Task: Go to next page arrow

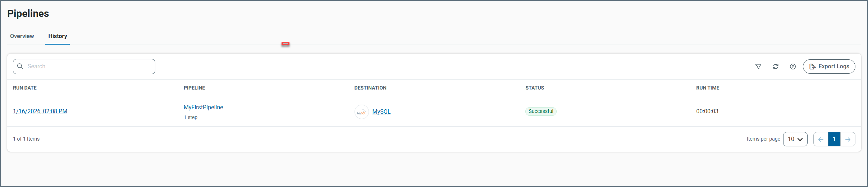Action: pyautogui.click(x=848, y=139)
